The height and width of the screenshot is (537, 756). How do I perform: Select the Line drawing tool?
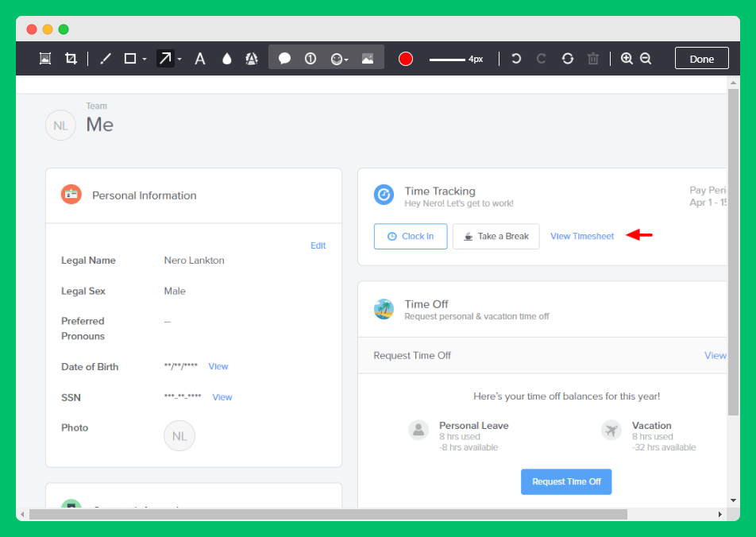coord(106,59)
